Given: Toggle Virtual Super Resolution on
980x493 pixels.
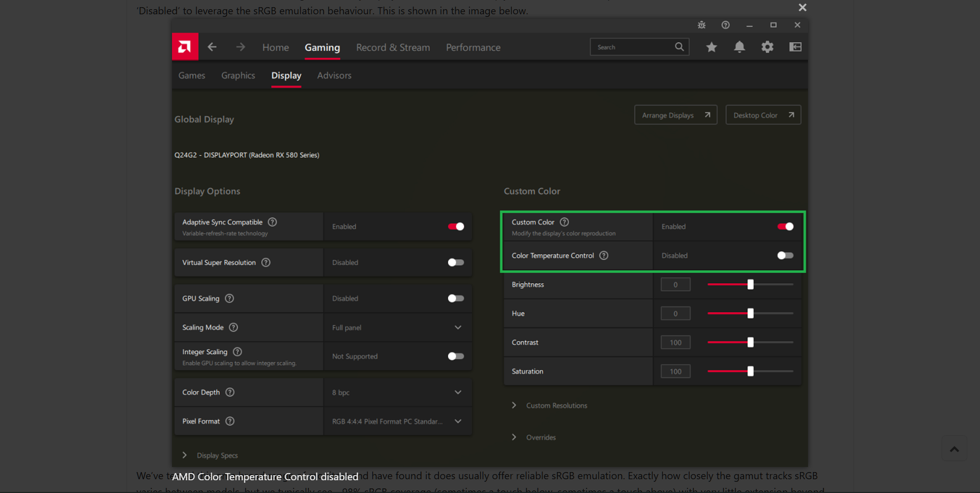Looking at the screenshot, I should coord(455,262).
